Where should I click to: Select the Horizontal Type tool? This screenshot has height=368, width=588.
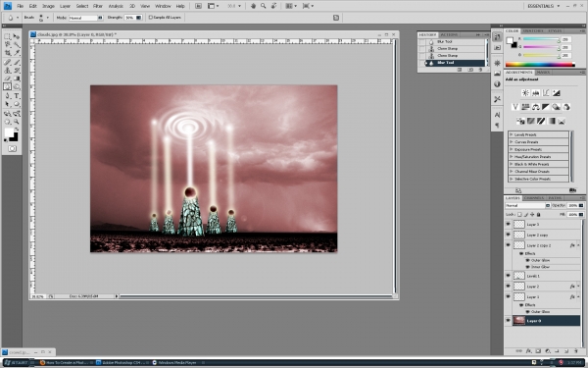point(16,96)
